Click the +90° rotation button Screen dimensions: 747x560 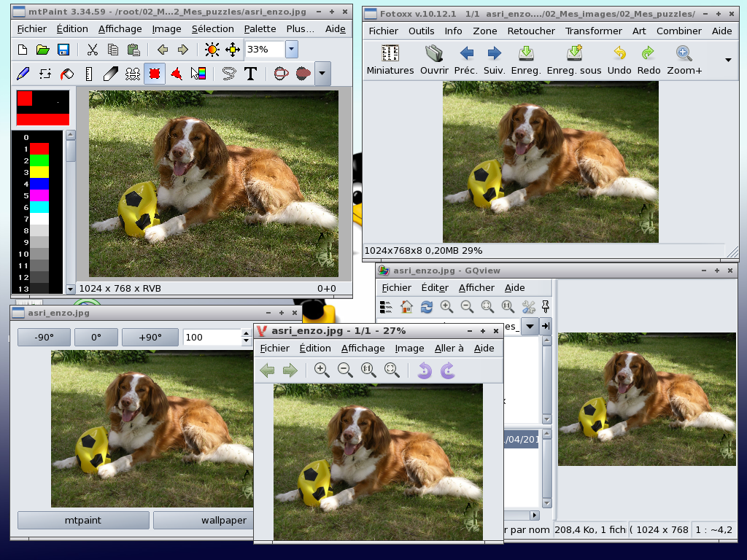point(150,337)
